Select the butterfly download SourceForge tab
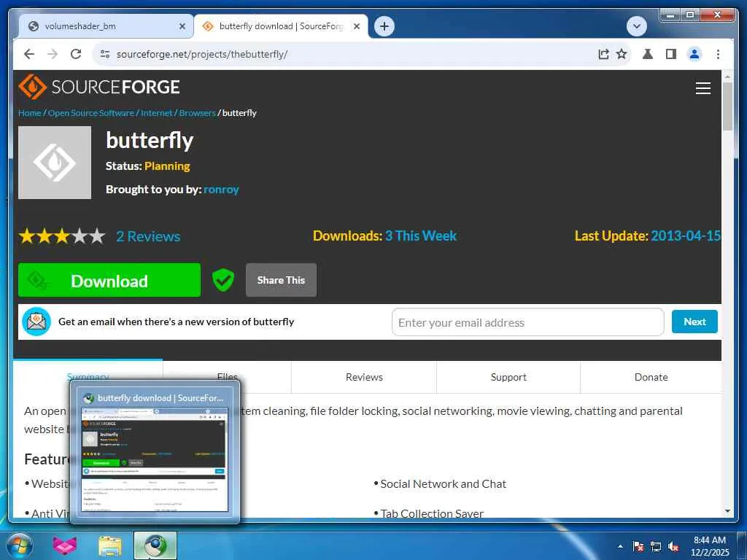 (281, 26)
